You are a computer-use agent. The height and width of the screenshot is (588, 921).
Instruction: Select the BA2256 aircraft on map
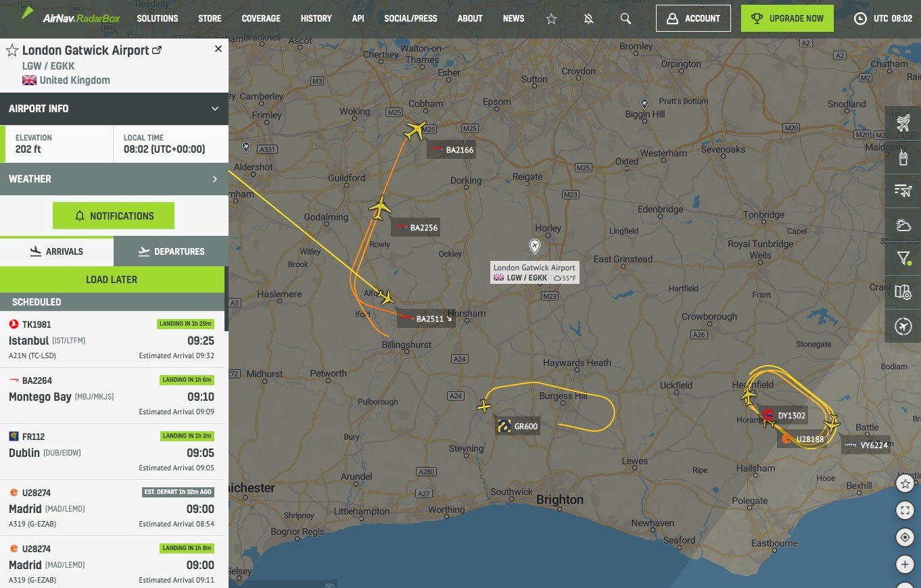381,207
